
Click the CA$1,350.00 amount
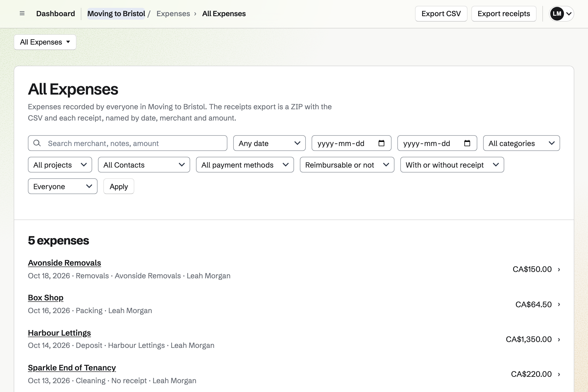[528, 339]
